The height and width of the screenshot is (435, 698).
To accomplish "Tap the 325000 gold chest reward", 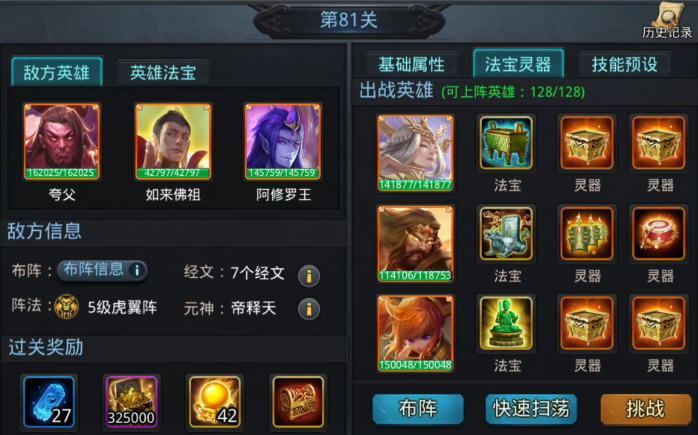I will [131, 402].
